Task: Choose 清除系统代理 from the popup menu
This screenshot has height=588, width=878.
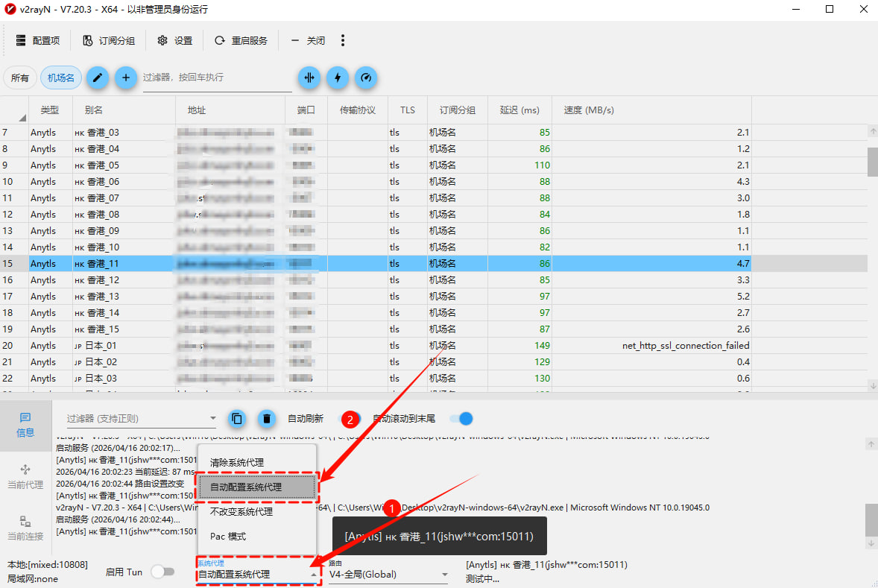Action: (258, 463)
